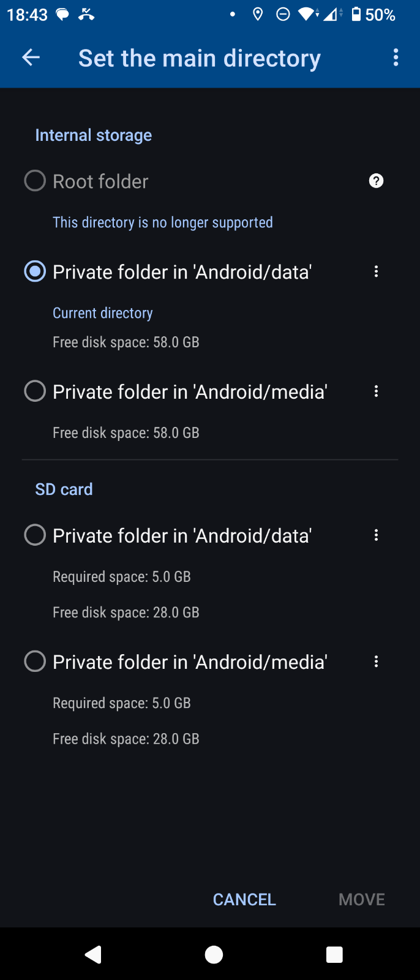This screenshot has width=420, height=980.
Task: Select internal 'Android/media' radio button
Action: [35, 391]
